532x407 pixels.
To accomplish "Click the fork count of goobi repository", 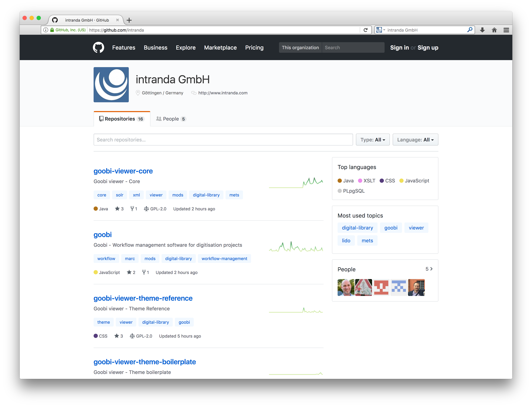I will tap(145, 272).
